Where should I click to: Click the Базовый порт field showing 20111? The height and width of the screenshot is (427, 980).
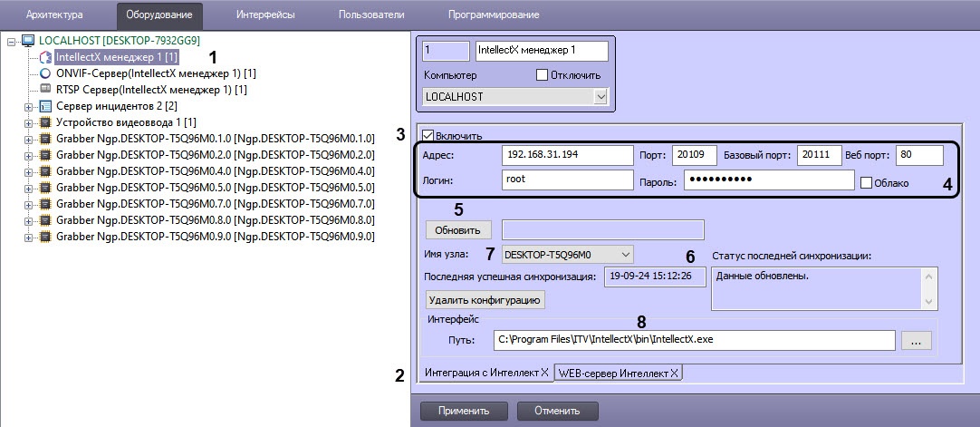(820, 155)
